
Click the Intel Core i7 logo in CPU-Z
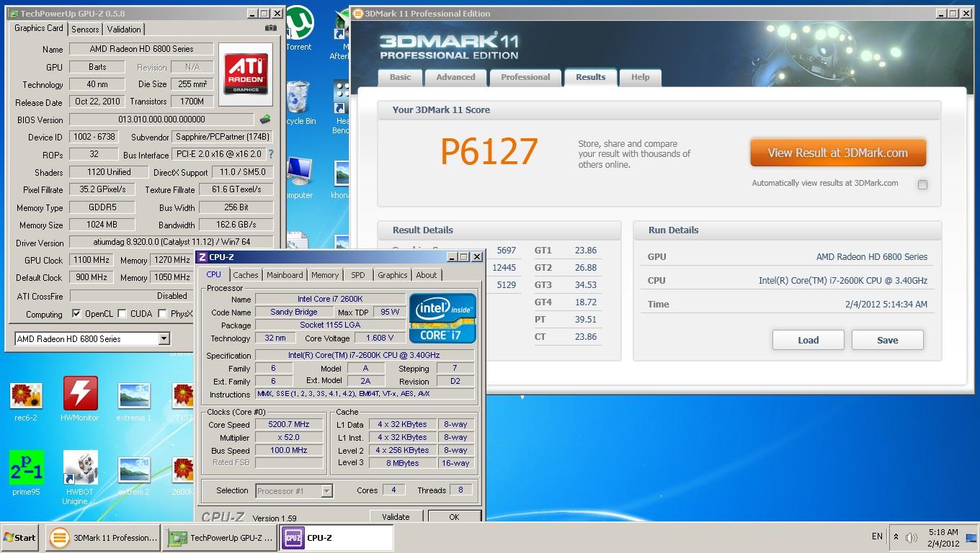point(442,318)
